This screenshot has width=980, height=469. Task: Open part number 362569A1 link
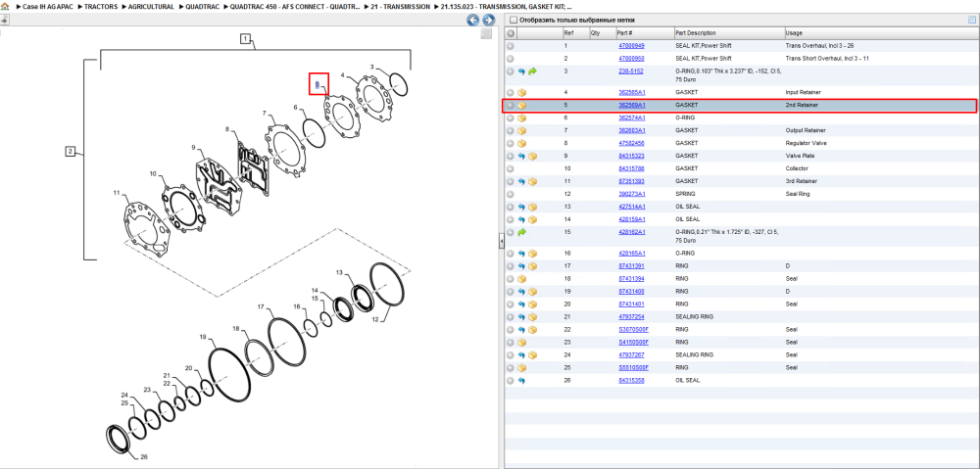coord(632,105)
